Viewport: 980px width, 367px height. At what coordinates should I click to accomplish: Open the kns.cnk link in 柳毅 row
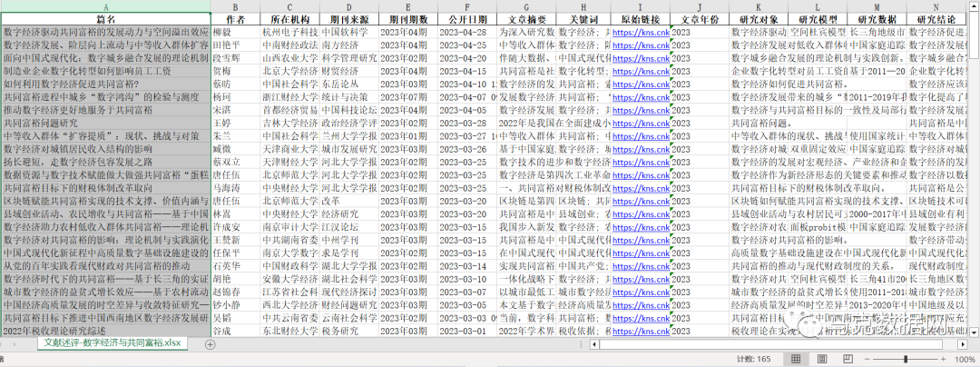[641, 33]
